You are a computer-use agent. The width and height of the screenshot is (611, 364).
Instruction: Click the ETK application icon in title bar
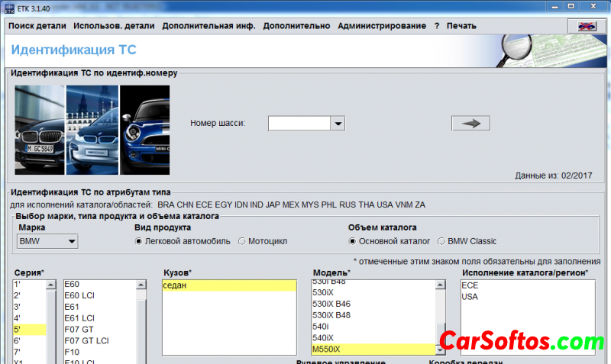point(10,7)
